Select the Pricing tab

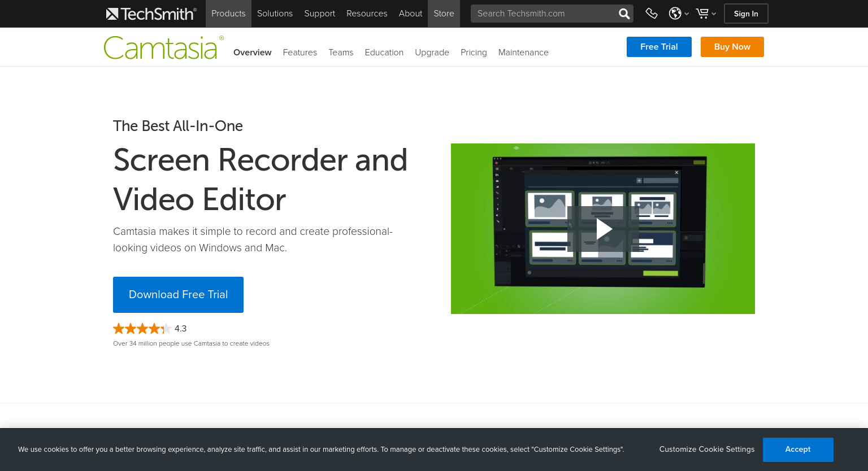pos(474,53)
